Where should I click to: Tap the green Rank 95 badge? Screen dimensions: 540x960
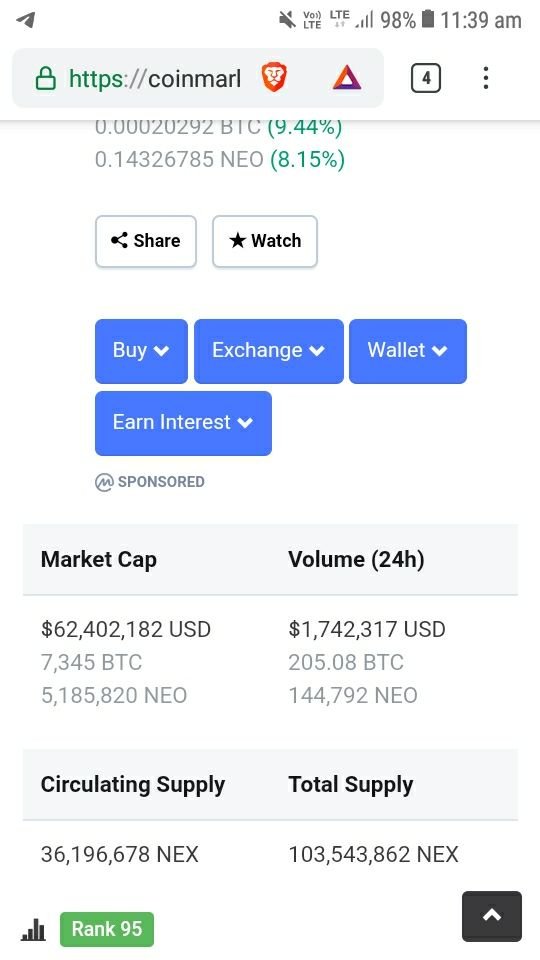(x=107, y=929)
